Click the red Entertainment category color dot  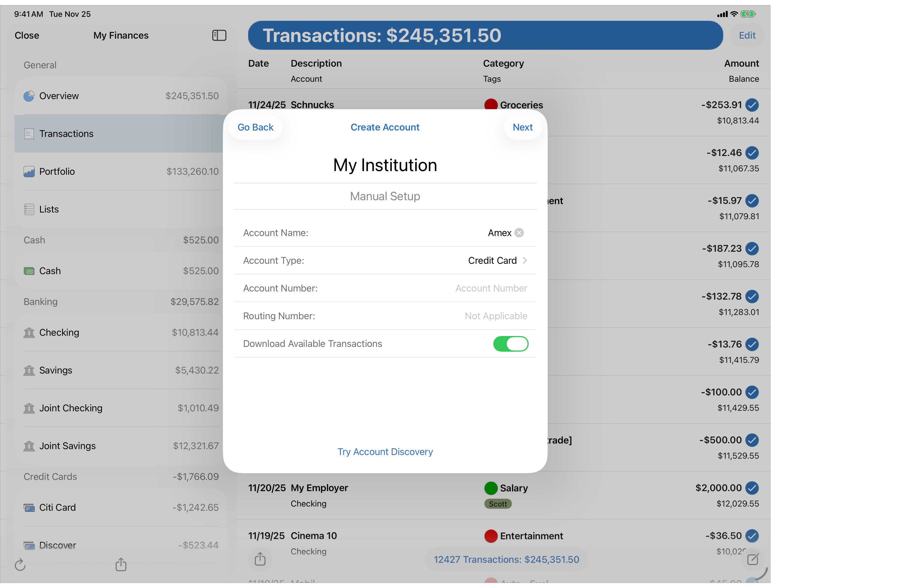tap(491, 536)
